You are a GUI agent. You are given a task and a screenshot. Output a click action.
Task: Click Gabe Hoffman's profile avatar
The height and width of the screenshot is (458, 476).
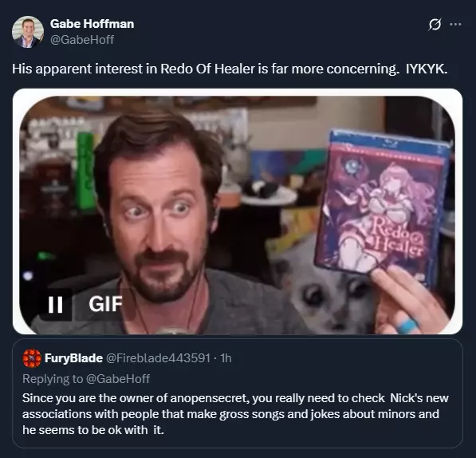point(28,32)
